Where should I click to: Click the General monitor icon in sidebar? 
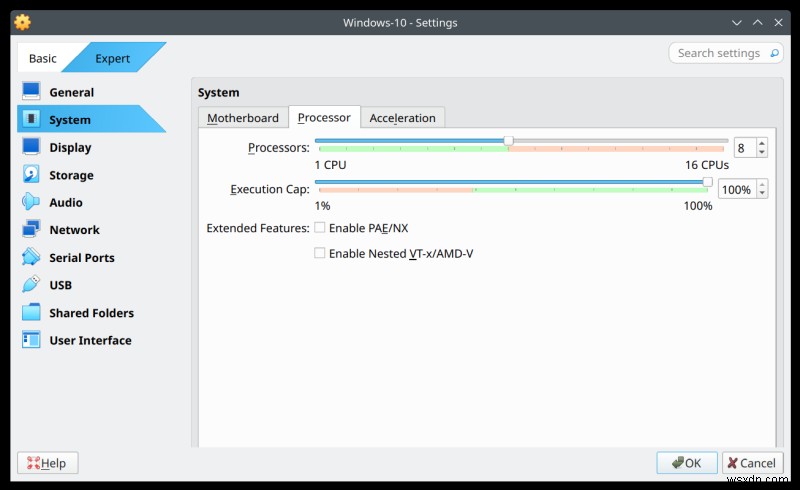(x=31, y=92)
